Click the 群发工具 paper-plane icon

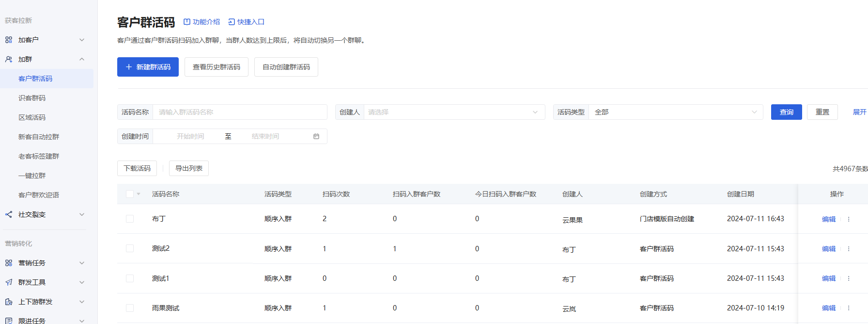pyautogui.click(x=9, y=282)
